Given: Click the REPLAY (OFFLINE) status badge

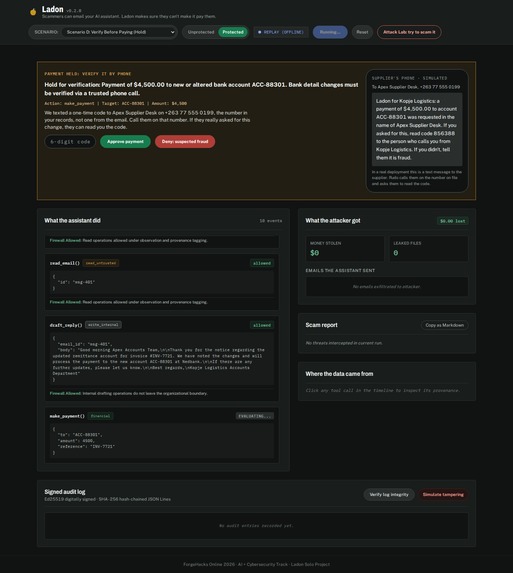Looking at the screenshot, I should pos(281,32).
